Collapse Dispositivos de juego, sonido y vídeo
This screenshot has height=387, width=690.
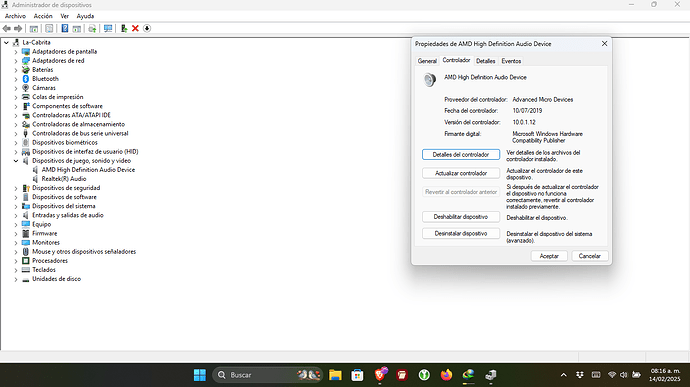pos(16,161)
